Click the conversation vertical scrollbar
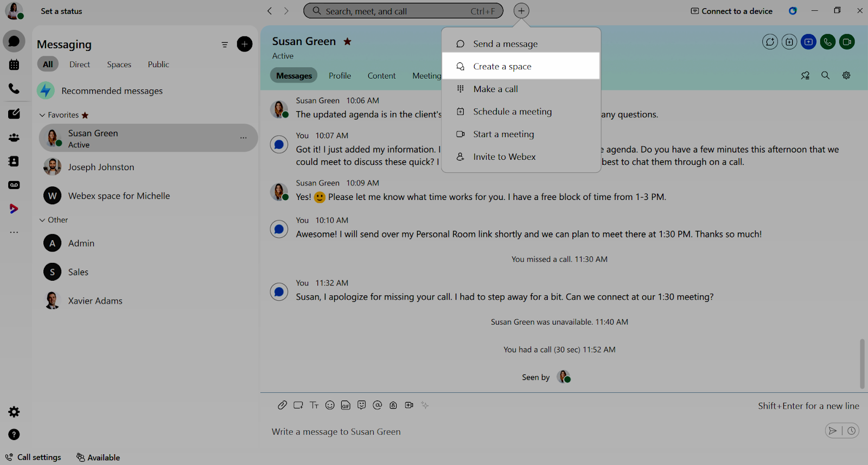This screenshot has width=868, height=465. point(862,364)
